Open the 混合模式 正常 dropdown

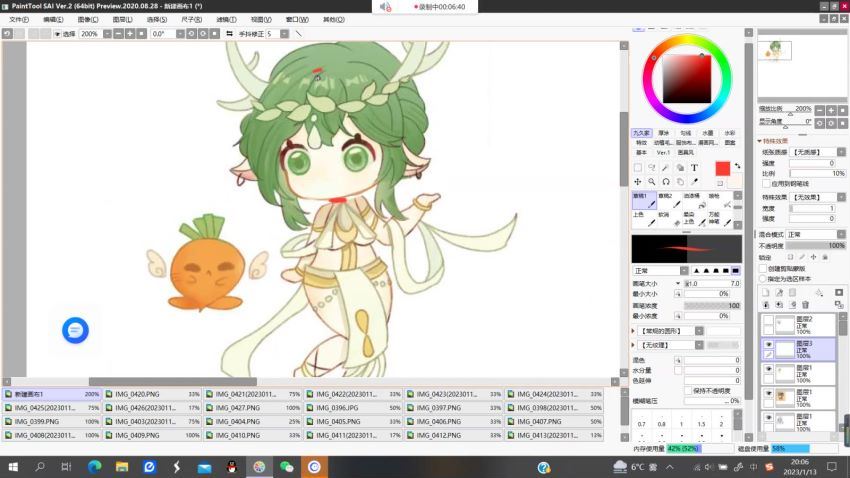tap(816, 235)
